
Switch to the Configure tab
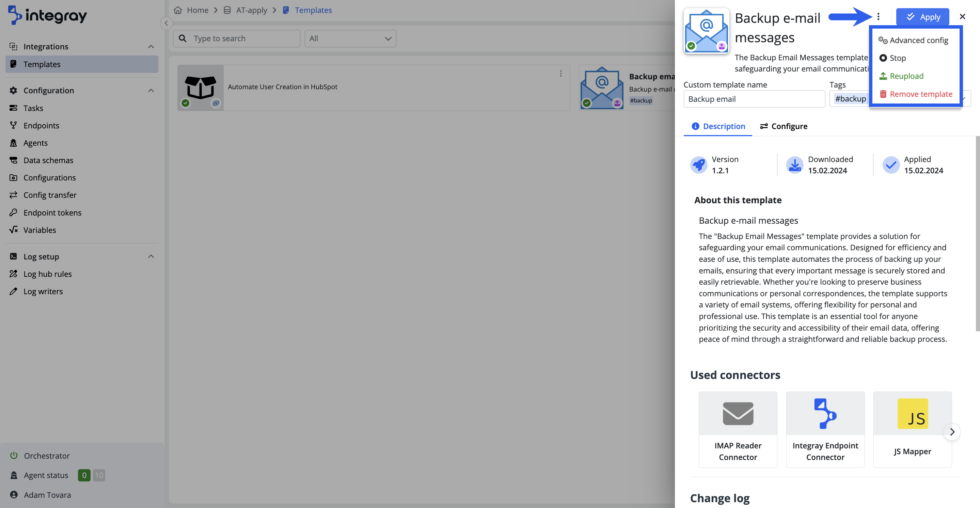[x=783, y=126]
